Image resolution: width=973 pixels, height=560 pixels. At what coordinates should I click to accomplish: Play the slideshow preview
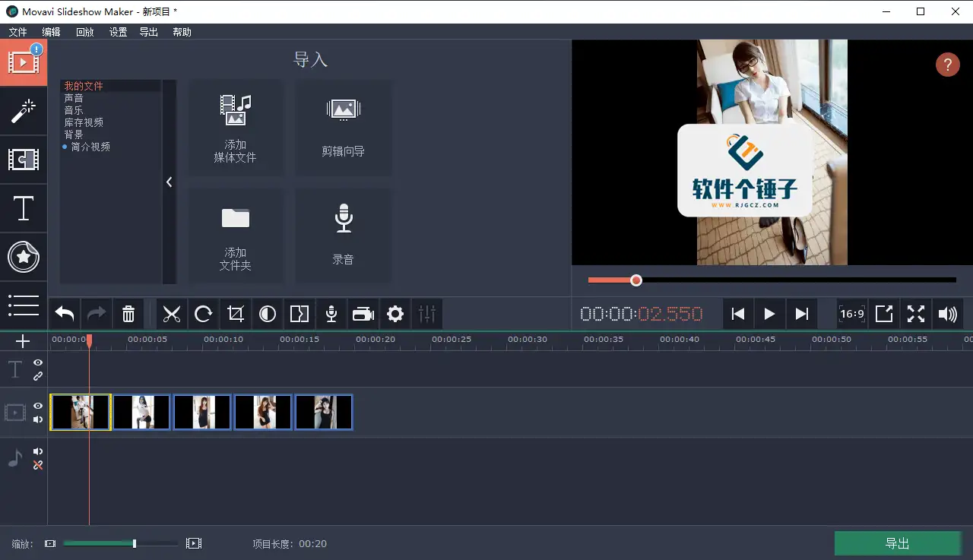click(x=769, y=314)
